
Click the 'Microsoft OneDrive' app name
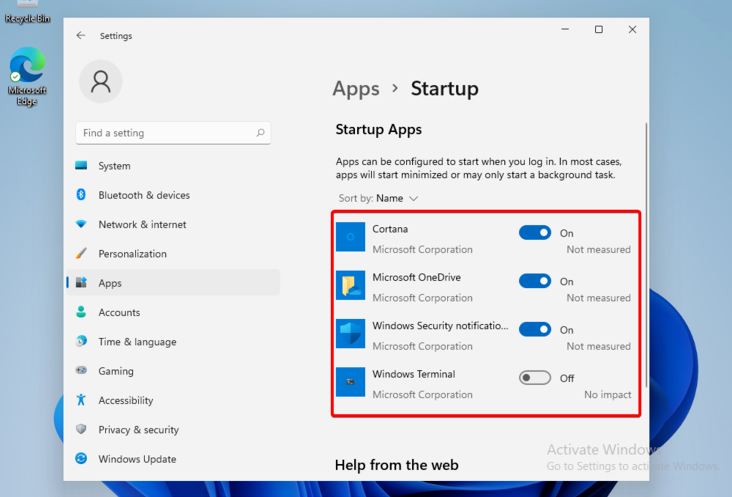point(416,277)
